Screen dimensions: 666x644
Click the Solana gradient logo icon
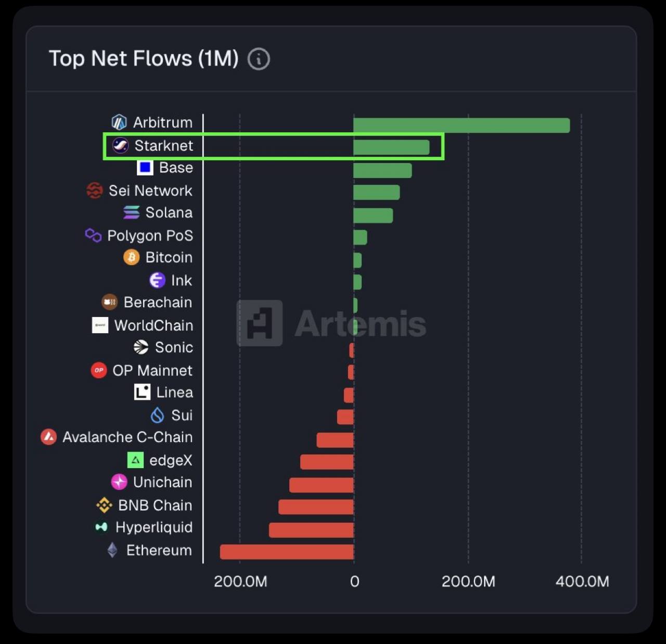[131, 212]
